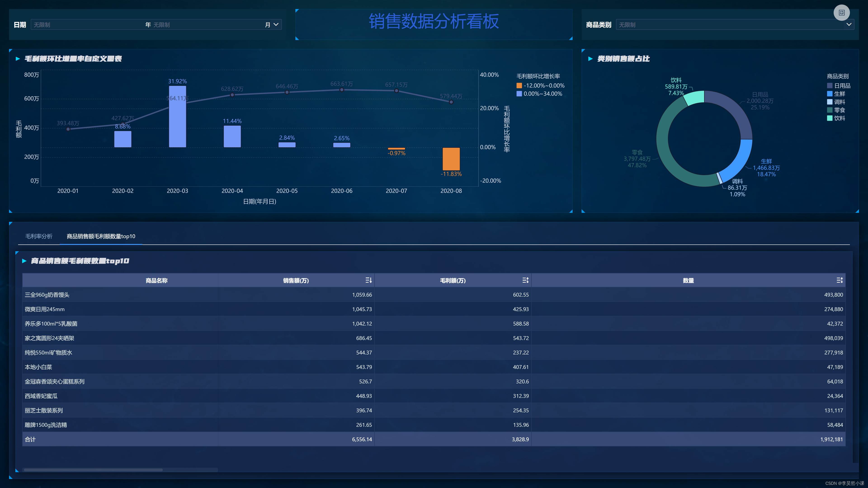Click x-axis label 2020-05
The width and height of the screenshot is (868, 488).
[287, 191]
